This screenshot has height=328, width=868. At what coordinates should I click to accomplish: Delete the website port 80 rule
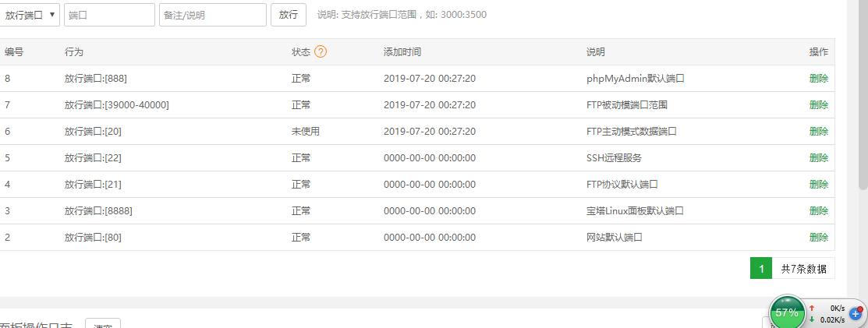click(x=819, y=238)
